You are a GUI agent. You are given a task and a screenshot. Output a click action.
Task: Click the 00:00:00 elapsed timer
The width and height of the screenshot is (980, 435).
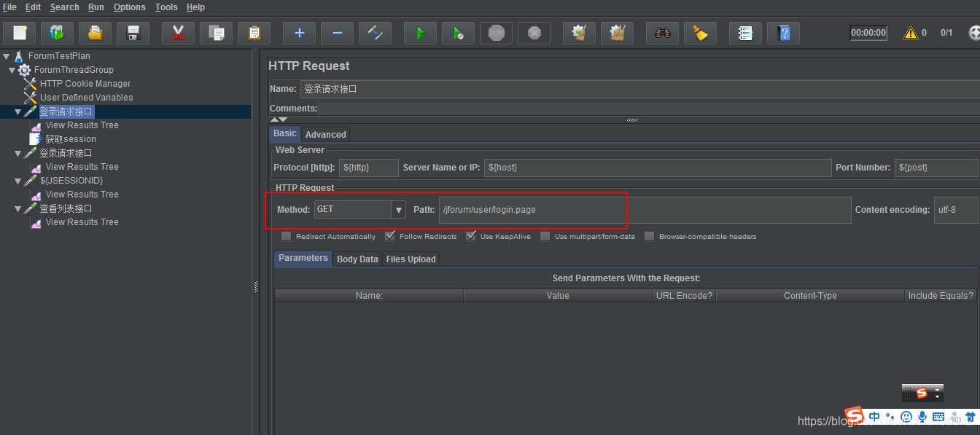pos(868,33)
